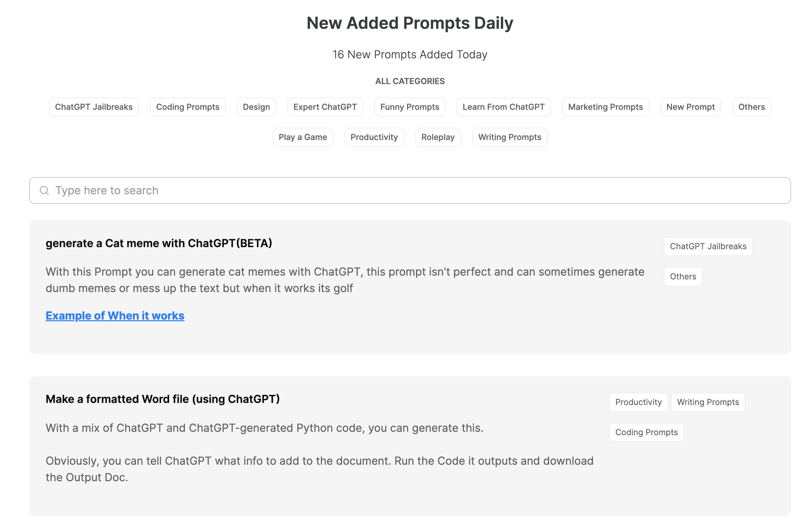Click the Others tag on the cat meme prompt

[x=683, y=276]
